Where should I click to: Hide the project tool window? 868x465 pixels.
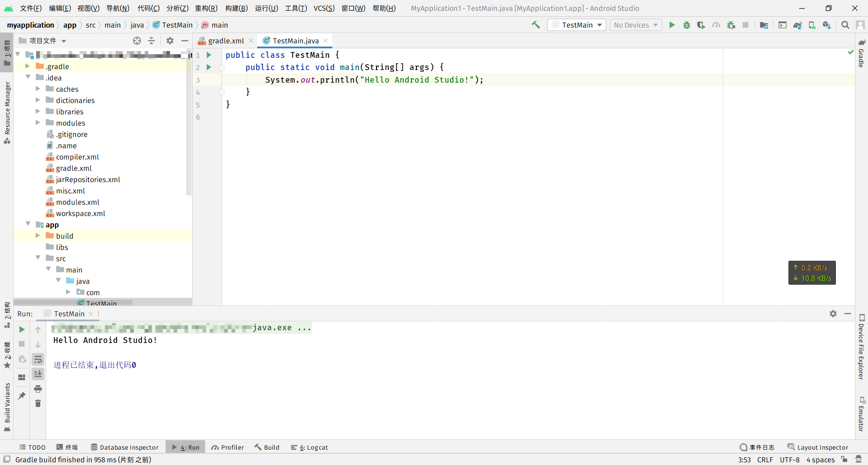[x=184, y=41]
